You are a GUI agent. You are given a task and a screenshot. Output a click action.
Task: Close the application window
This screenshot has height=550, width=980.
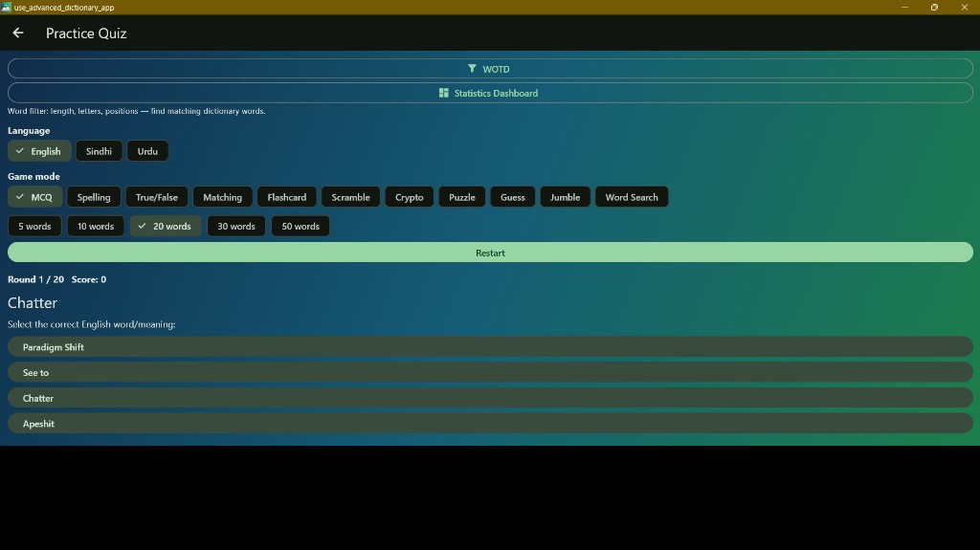point(965,7)
